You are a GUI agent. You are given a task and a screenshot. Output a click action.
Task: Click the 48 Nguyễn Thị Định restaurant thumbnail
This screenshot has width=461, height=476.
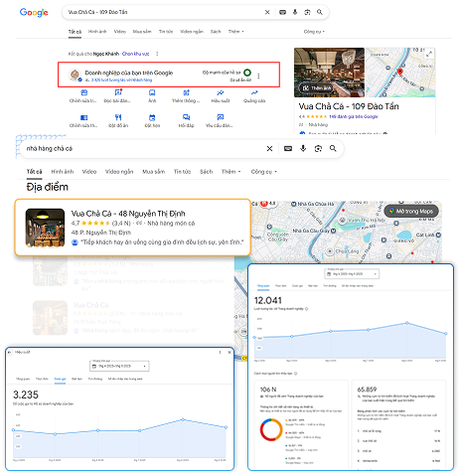[x=45, y=228]
